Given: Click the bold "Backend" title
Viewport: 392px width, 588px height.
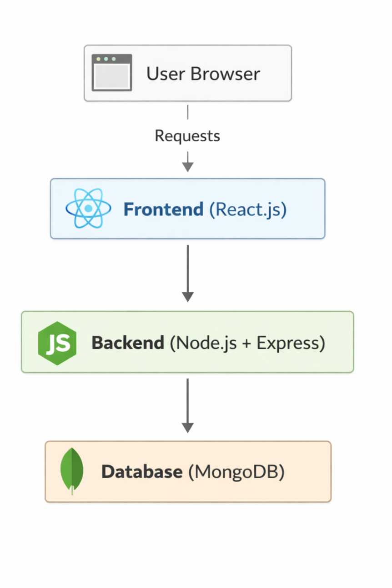Looking at the screenshot, I should click(128, 343).
